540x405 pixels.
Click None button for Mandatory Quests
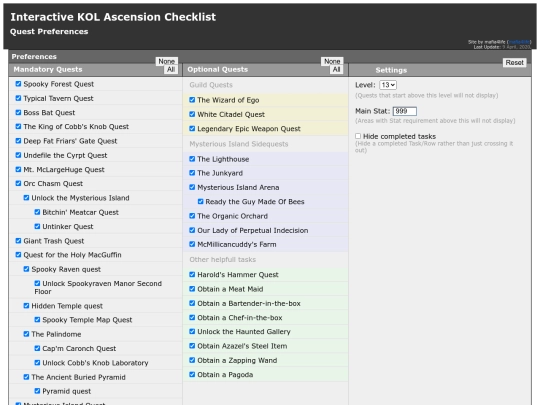pos(167,61)
